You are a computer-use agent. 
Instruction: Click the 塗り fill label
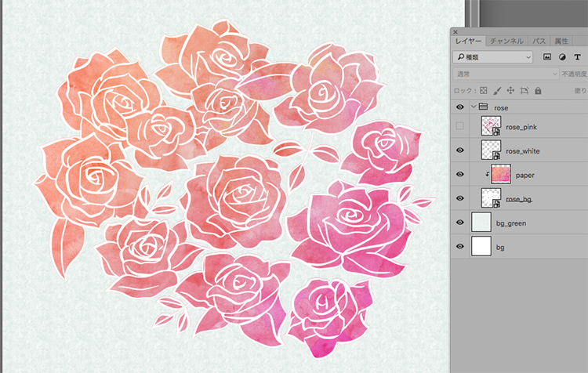[580, 91]
